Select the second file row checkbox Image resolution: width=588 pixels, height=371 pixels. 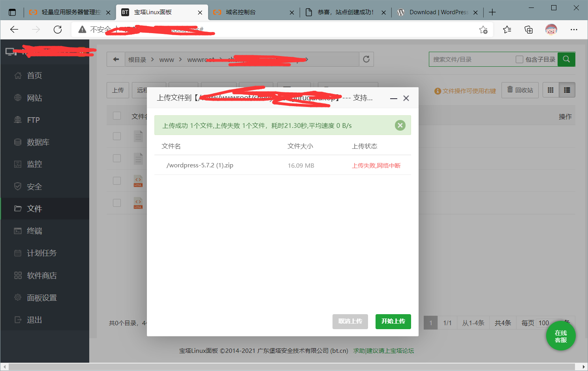pos(117,158)
